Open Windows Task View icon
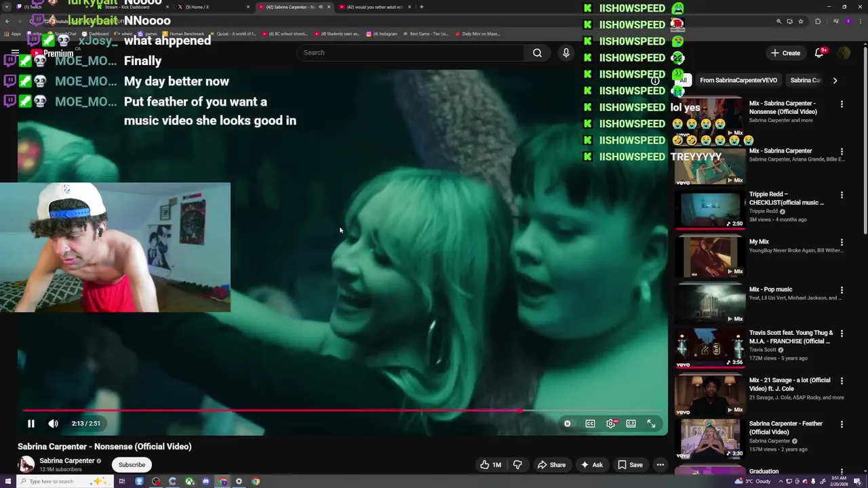 pyautogui.click(x=122, y=481)
